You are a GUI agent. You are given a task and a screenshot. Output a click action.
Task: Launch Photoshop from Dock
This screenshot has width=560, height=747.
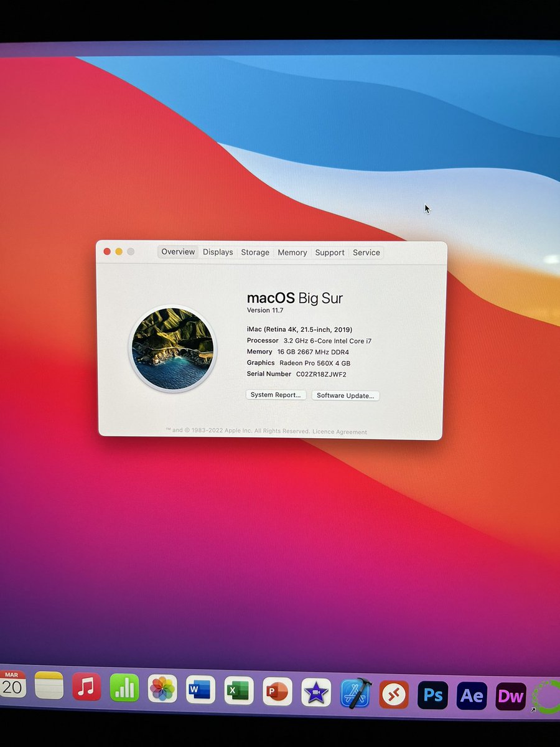pyautogui.click(x=433, y=695)
